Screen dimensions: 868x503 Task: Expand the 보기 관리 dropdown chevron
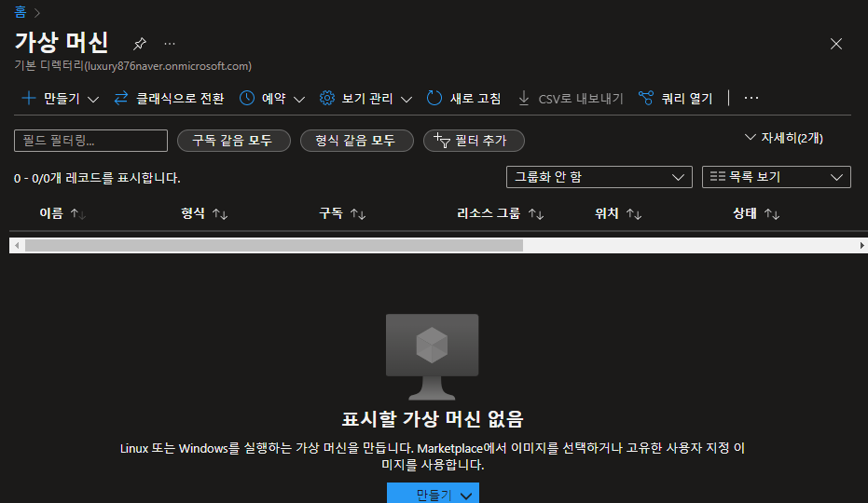[406, 100]
